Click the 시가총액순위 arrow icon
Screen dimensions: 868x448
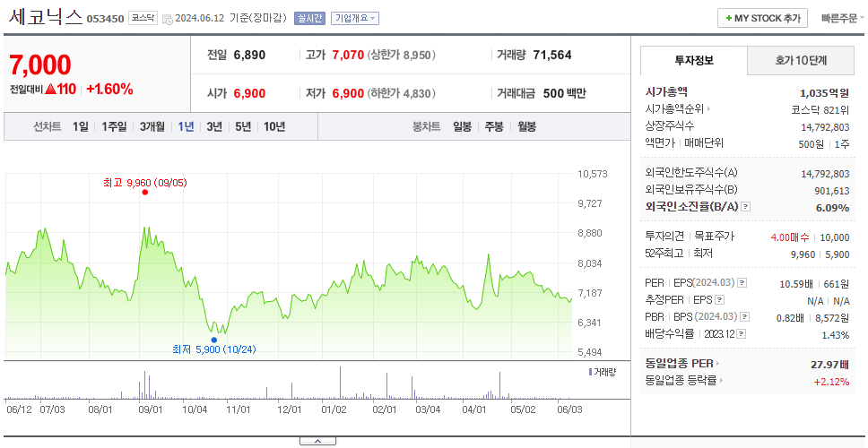[x=708, y=109]
